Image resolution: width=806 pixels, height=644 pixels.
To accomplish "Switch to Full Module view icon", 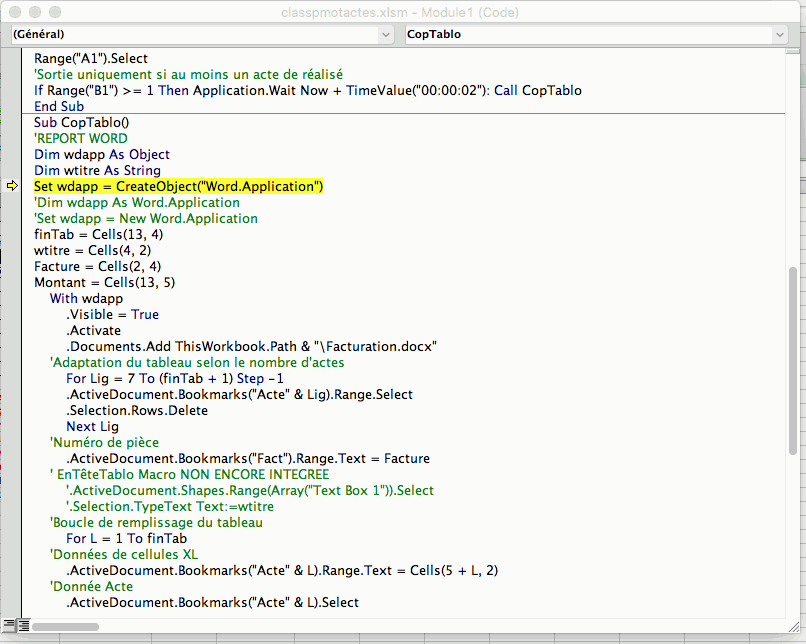I will coord(22,625).
